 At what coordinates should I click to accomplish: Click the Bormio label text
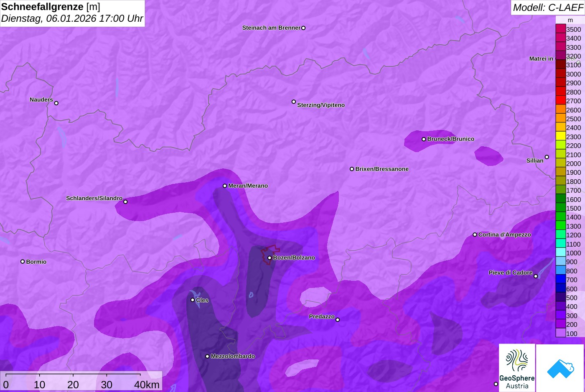[x=36, y=262]
